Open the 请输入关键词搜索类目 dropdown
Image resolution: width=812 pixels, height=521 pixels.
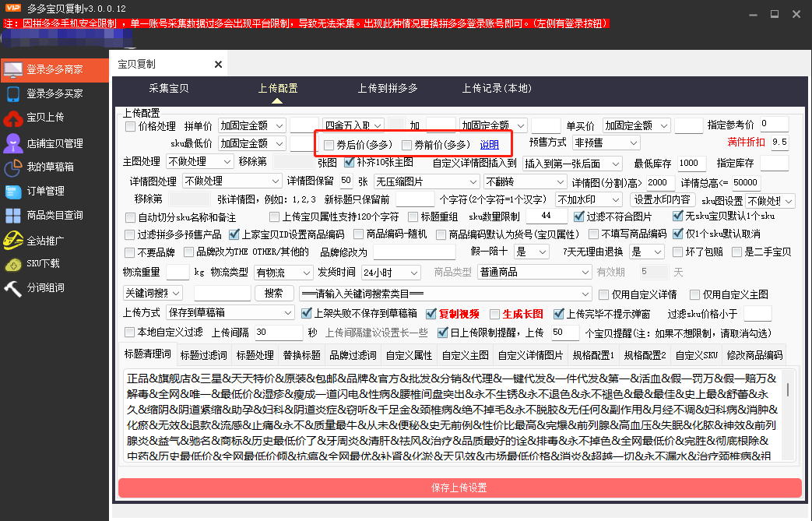445,294
